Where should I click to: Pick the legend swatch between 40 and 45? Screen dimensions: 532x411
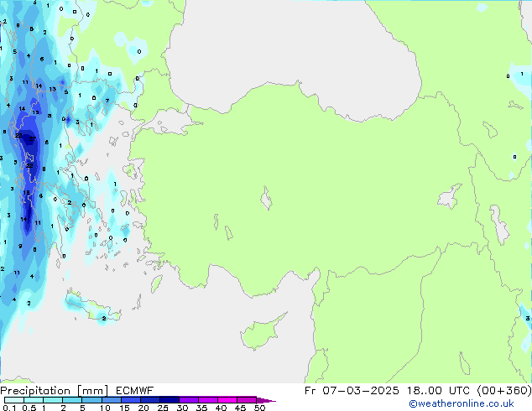click(x=227, y=400)
